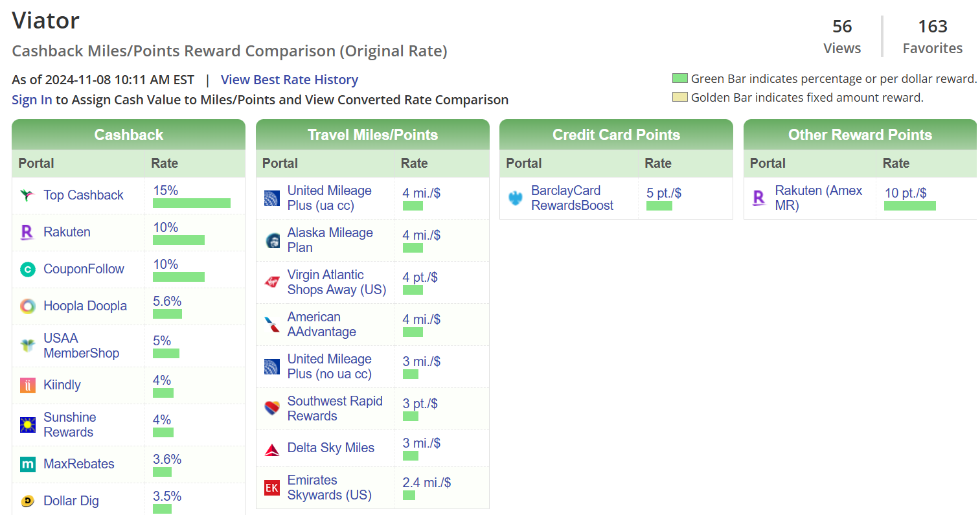980x515 pixels.
Task: Click the 163 Favorites counter
Action: tap(932, 27)
